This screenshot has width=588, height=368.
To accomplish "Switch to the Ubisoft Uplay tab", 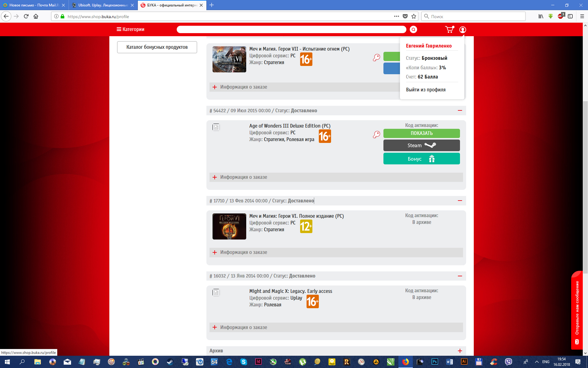I will (103, 5).
